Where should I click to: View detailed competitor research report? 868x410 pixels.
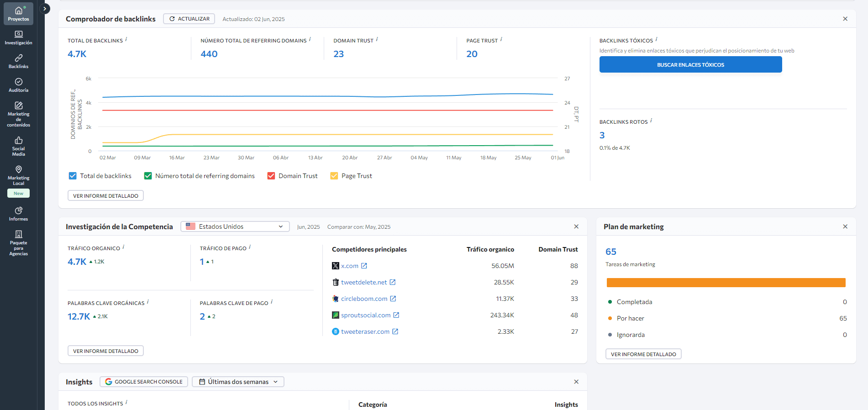pos(105,351)
